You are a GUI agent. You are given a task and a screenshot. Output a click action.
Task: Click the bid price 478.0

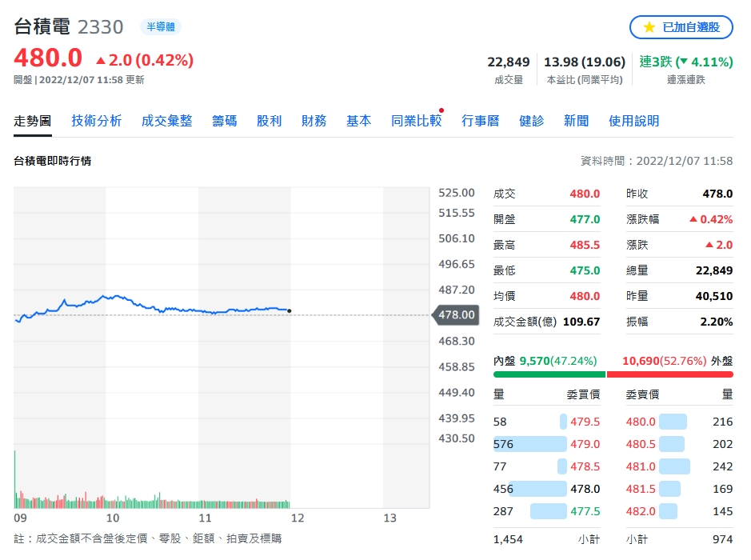pyautogui.click(x=585, y=489)
